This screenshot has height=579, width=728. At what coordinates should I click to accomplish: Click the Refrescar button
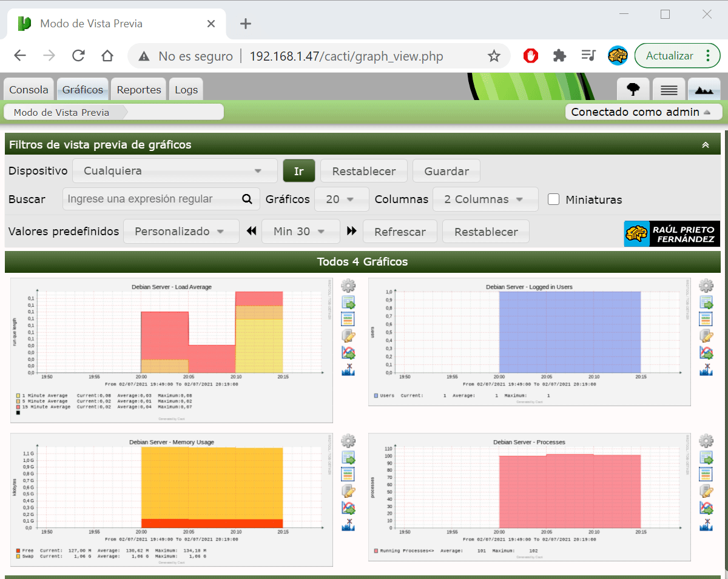coord(400,232)
